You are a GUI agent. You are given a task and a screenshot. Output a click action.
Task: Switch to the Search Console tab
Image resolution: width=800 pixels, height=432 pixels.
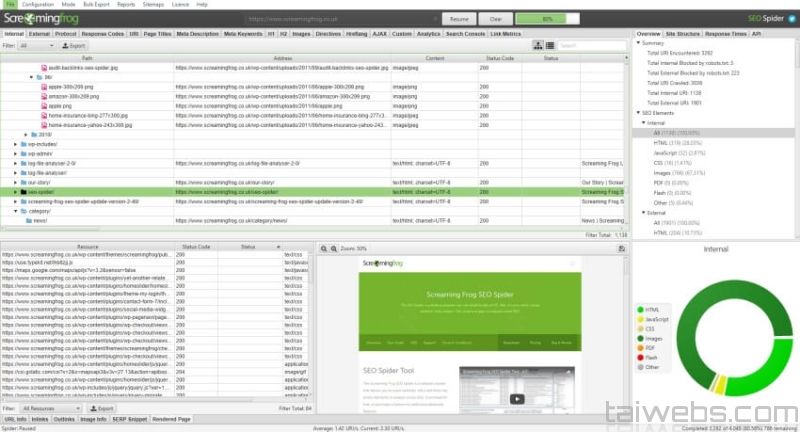click(x=465, y=34)
